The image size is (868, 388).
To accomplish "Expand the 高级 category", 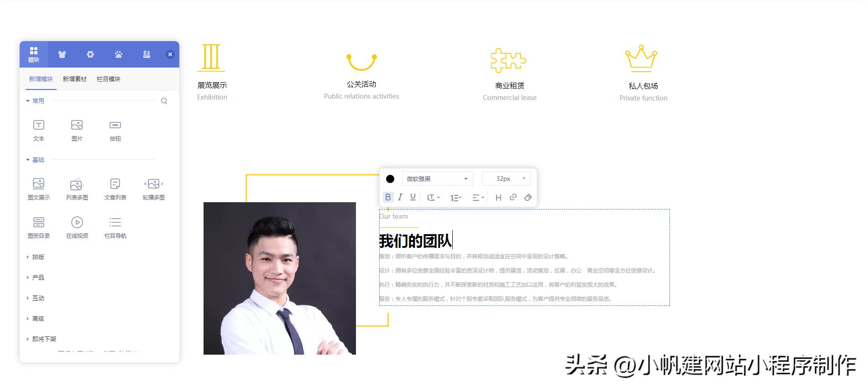I will (x=36, y=319).
